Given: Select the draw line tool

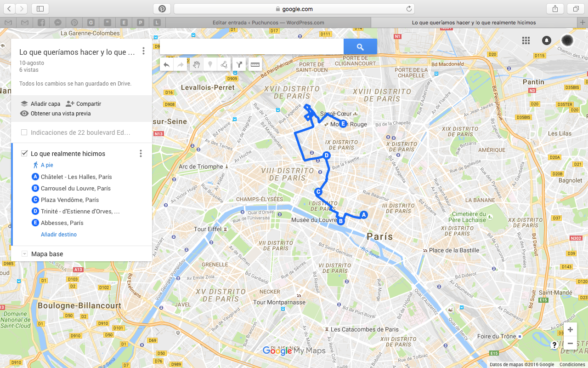Looking at the screenshot, I should pyautogui.click(x=224, y=65).
